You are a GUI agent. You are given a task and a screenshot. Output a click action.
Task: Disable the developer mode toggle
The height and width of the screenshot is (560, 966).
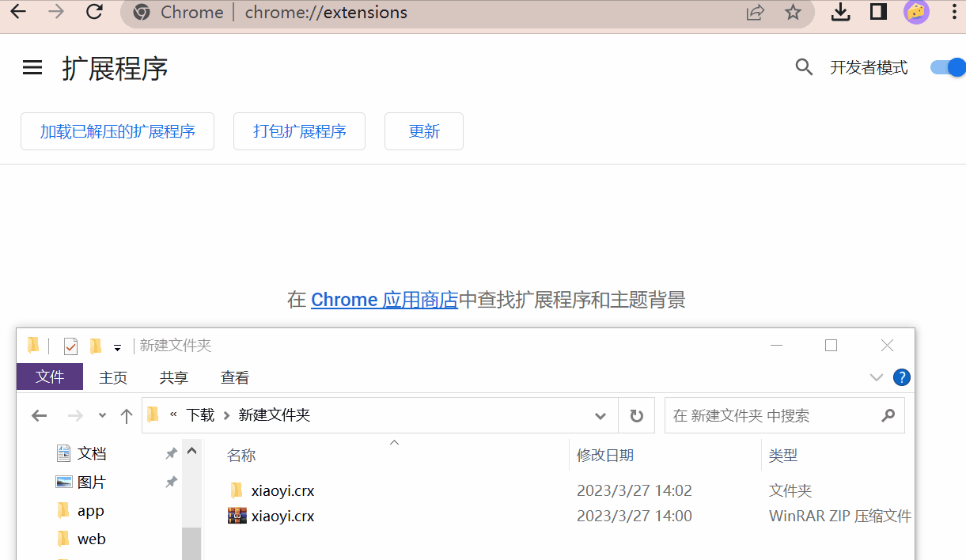tap(947, 68)
